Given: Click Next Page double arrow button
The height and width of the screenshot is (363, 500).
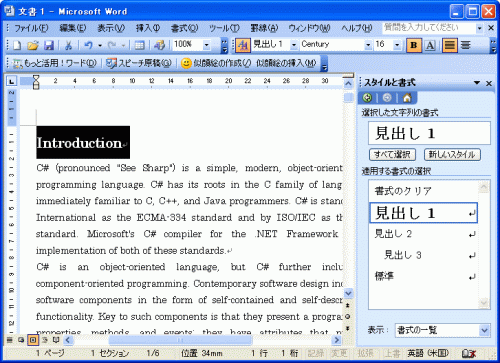Looking at the screenshot, I should coord(348,328).
